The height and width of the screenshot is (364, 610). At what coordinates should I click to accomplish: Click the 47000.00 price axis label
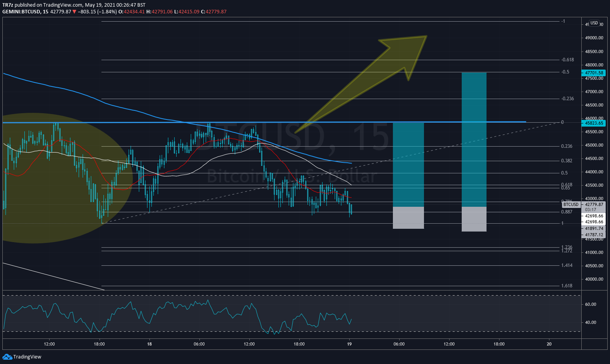[x=594, y=92]
